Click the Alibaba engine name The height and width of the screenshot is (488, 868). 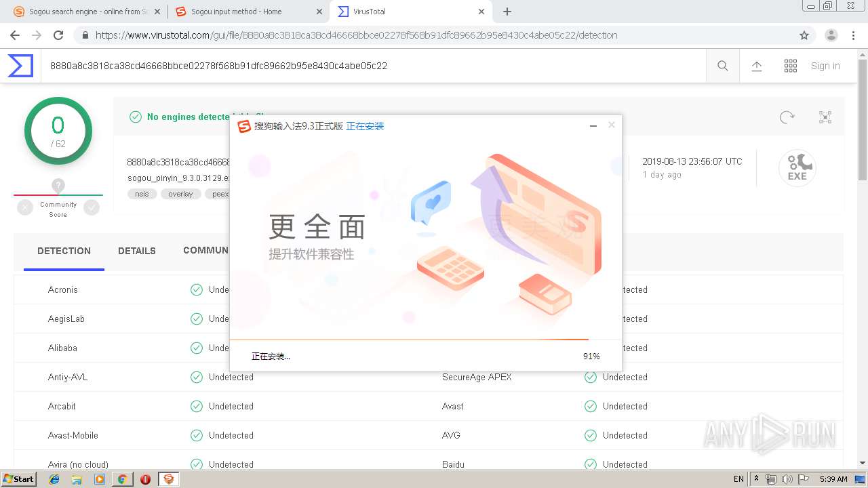pos(62,348)
